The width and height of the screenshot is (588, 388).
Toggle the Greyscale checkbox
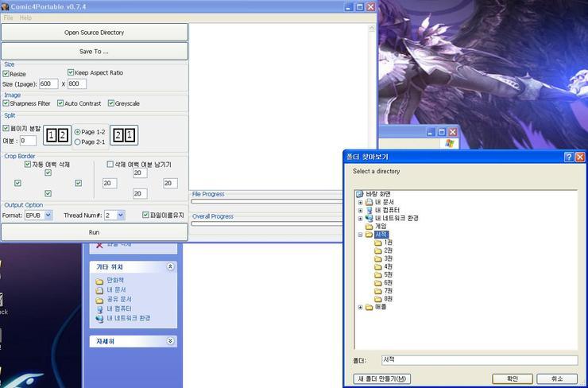(x=112, y=103)
